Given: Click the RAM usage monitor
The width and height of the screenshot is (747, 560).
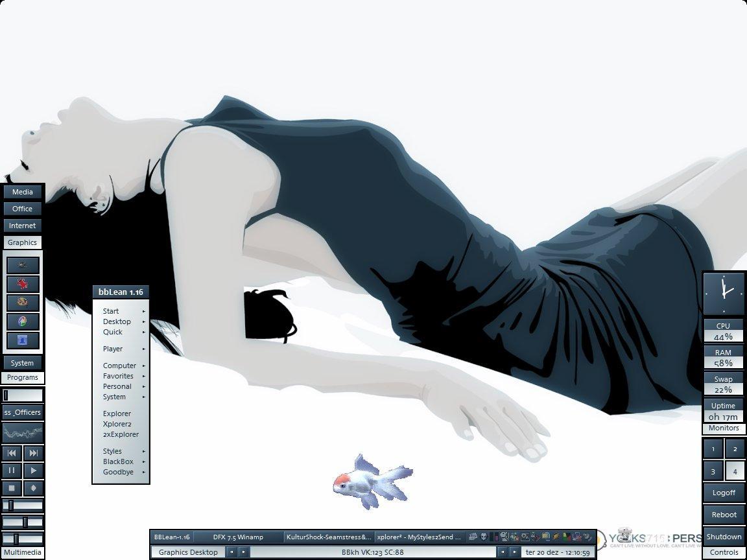Looking at the screenshot, I should coord(724,358).
